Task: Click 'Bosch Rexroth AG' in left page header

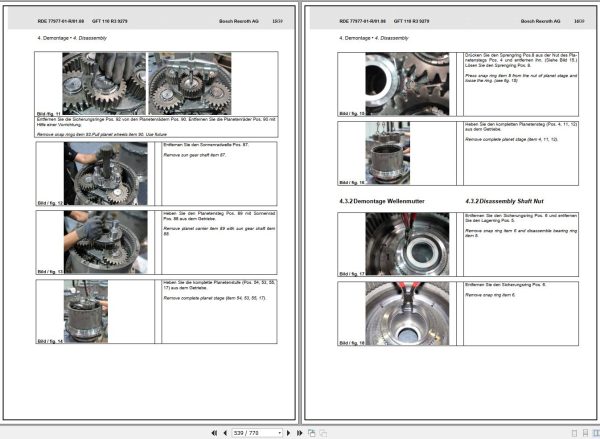Action: click(x=238, y=21)
